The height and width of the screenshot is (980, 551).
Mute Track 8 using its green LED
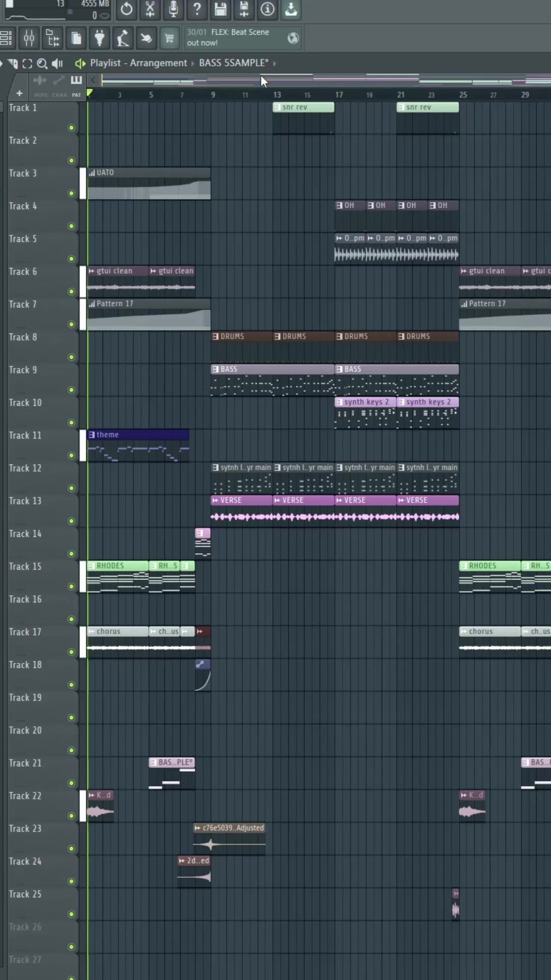[x=71, y=357]
